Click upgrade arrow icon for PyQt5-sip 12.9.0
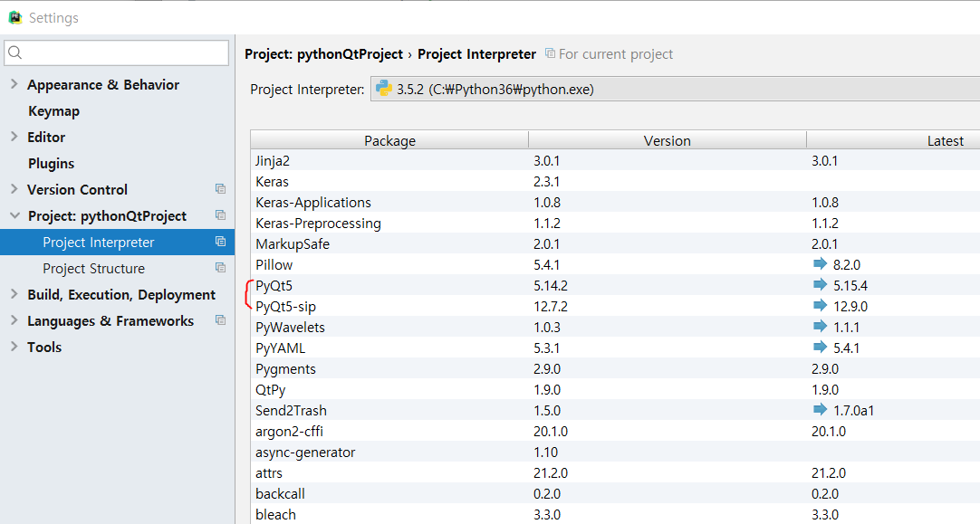 [x=820, y=305]
